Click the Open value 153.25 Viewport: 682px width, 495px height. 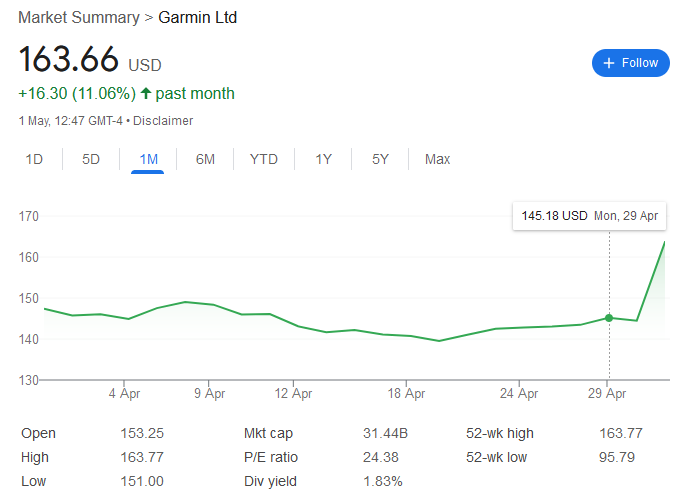tap(142, 433)
